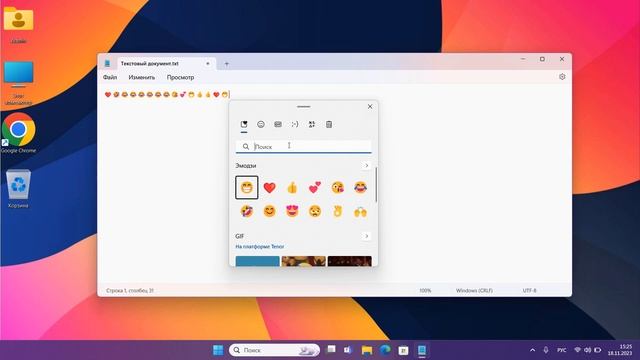The height and width of the screenshot is (360, 640).
Task: Insert the tears of joy emoji
Action: coord(360,187)
